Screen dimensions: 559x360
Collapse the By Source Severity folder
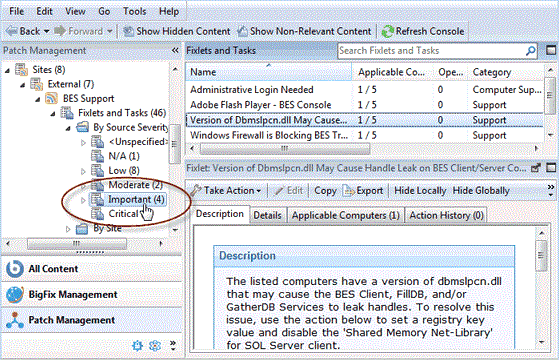point(68,128)
